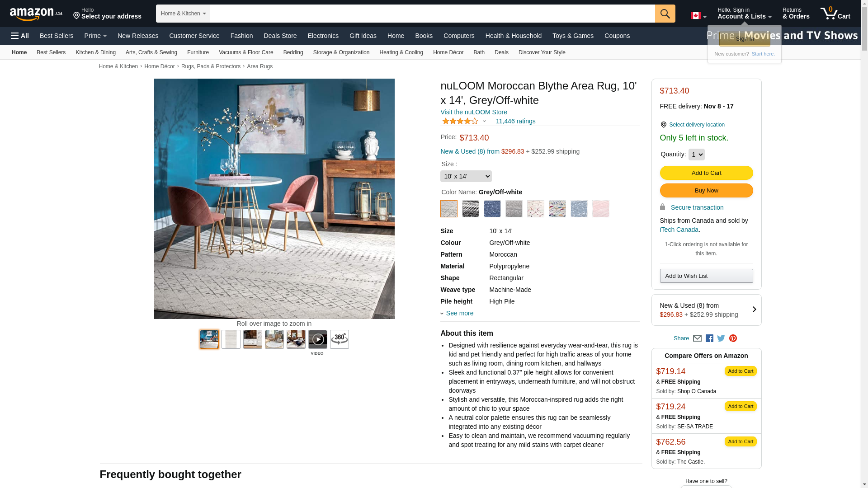Open the Quantity dropdown
Image resolution: width=868 pixels, height=488 pixels.
pos(697,155)
